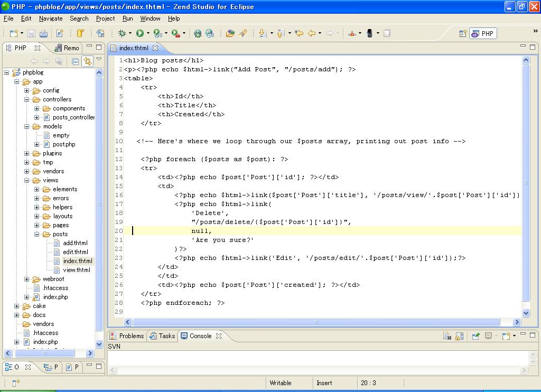Click the green Run button icon
541x392 pixels.
[140, 33]
